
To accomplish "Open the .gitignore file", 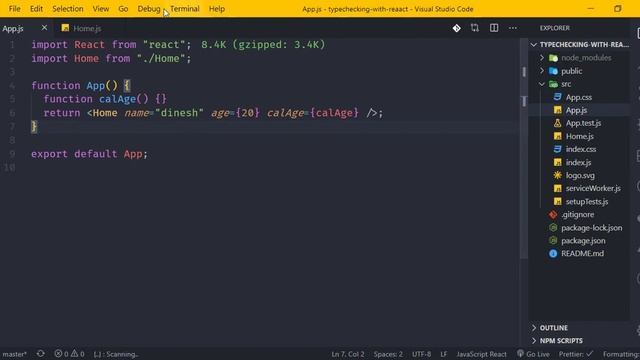I will 578,215.
